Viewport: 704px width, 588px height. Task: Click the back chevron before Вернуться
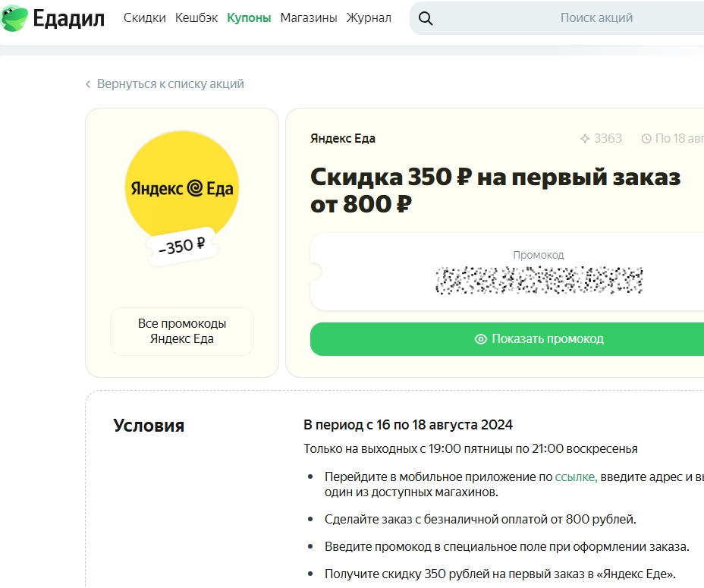[x=88, y=84]
